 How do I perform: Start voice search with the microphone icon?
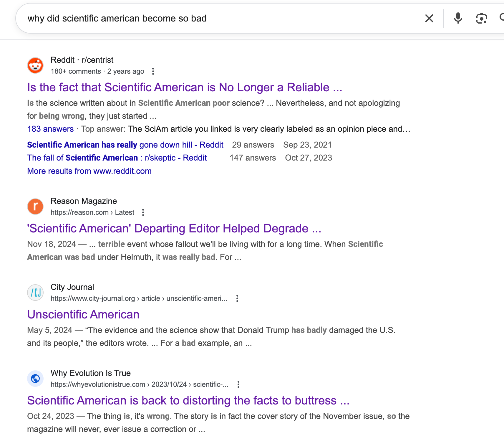pyautogui.click(x=458, y=18)
